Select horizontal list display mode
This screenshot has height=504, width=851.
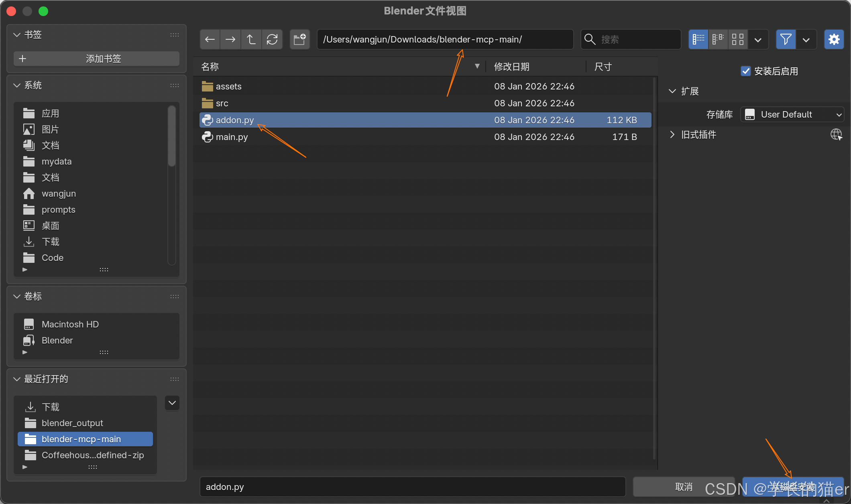coord(718,39)
